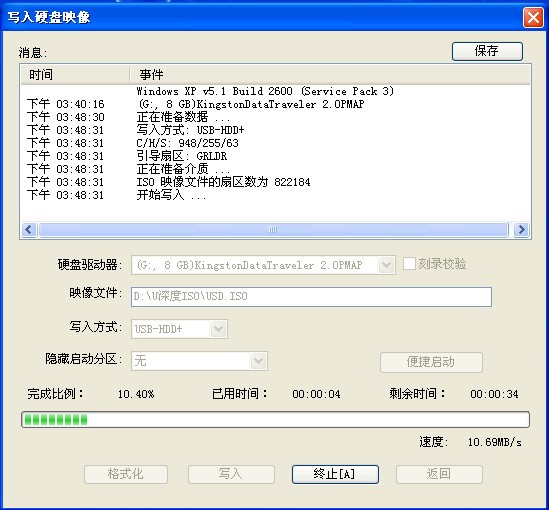Open the 隐藏启动分区 dropdown
This screenshot has width=549, height=510.
[258, 361]
